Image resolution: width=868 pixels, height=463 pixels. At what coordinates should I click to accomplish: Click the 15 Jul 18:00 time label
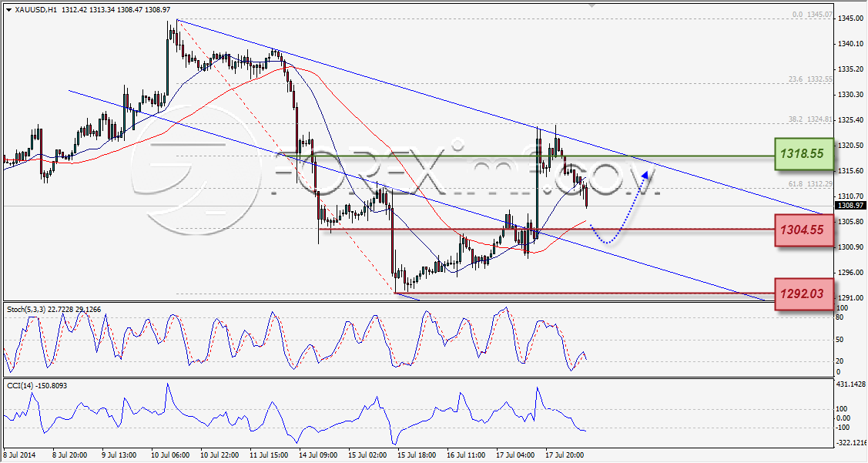[417, 455]
